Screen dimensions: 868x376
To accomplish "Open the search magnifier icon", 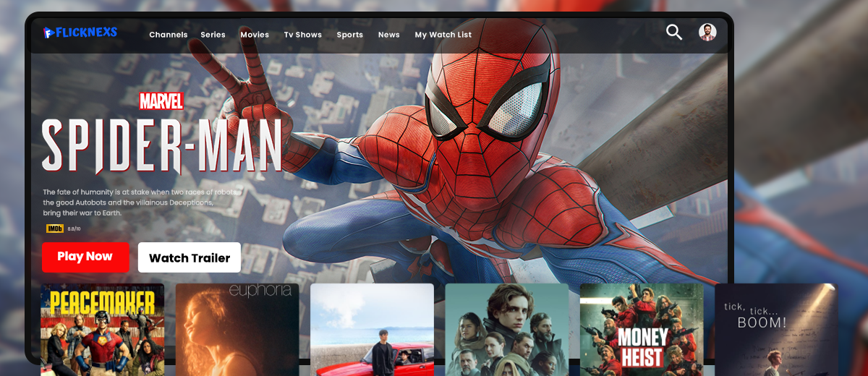I will (673, 32).
